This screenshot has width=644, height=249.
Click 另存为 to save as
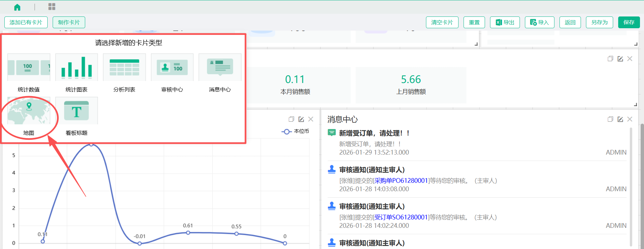(x=599, y=23)
